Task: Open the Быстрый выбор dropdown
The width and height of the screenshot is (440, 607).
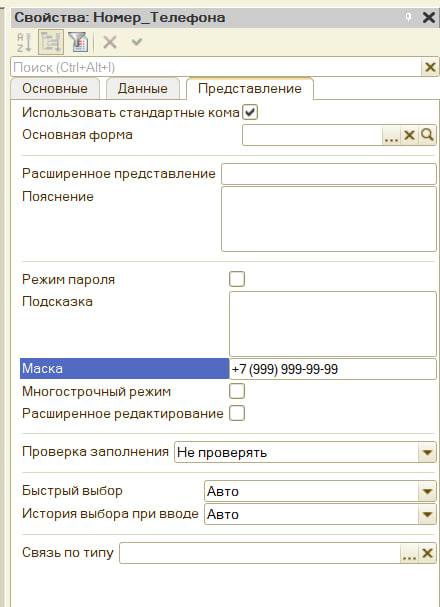Action: coord(427,492)
